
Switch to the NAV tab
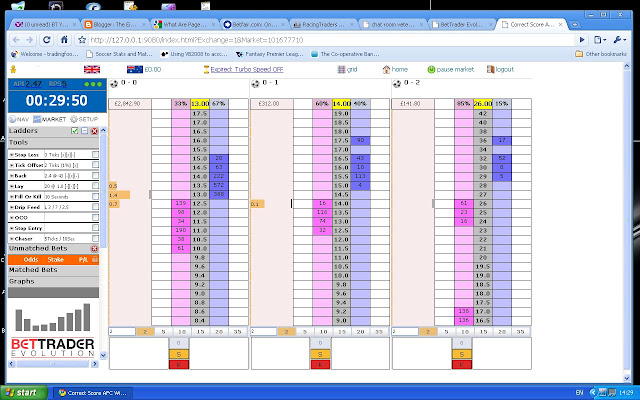[19, 119]
